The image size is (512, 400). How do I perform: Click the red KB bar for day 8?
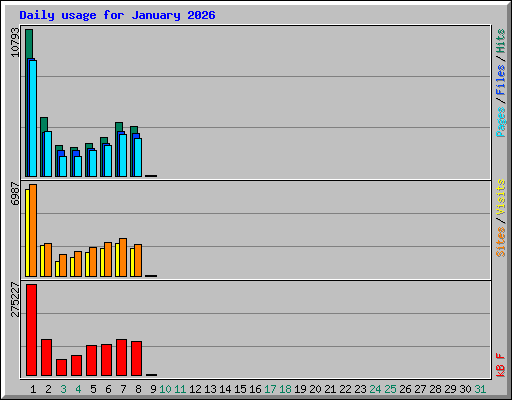tap(136, 358)
